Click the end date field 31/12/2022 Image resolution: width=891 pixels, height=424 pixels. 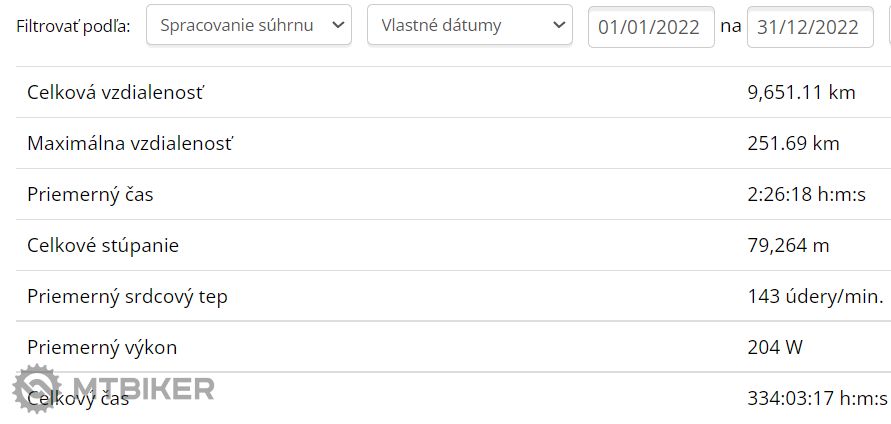808,27
